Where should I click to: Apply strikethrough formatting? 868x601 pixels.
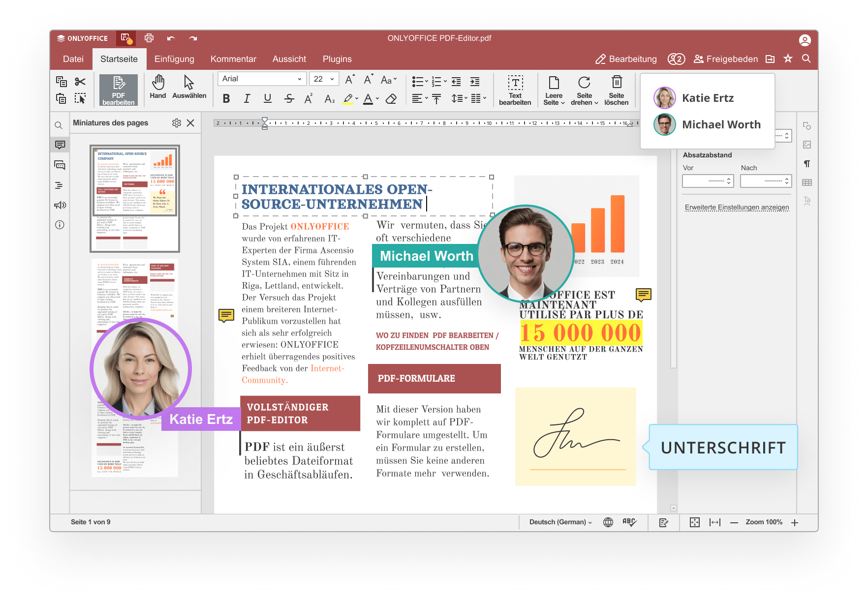(x=289, y=99)
